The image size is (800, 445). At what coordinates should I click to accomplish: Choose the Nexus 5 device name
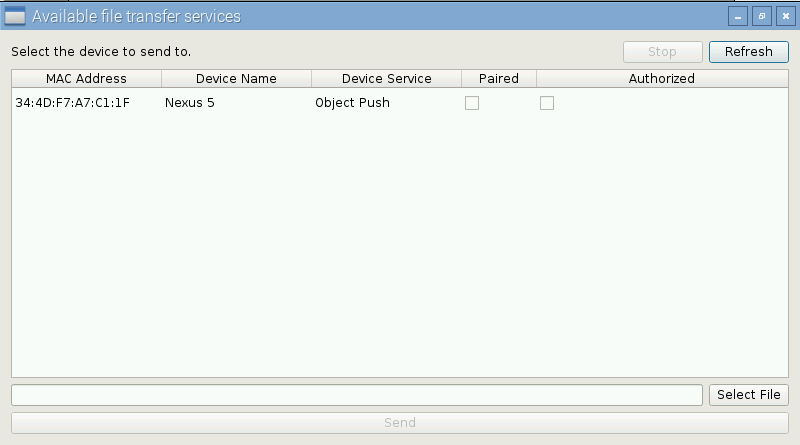190,102
